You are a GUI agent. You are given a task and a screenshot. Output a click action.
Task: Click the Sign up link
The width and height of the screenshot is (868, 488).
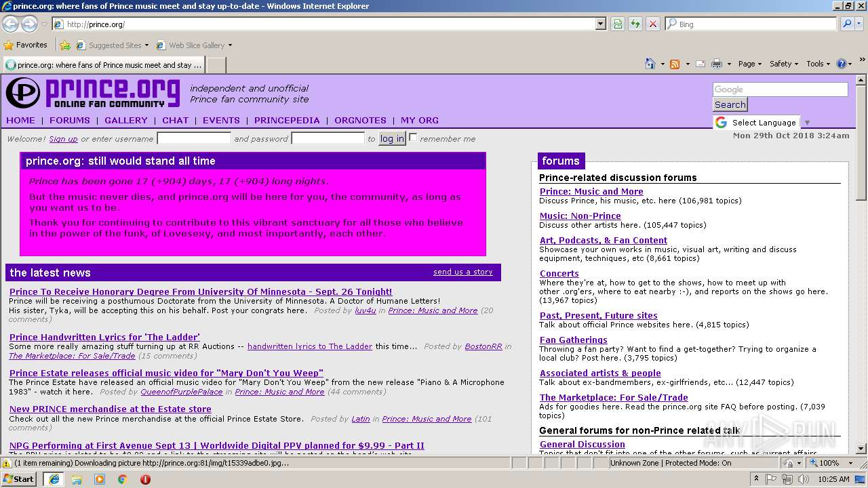(x=64, y=139)
